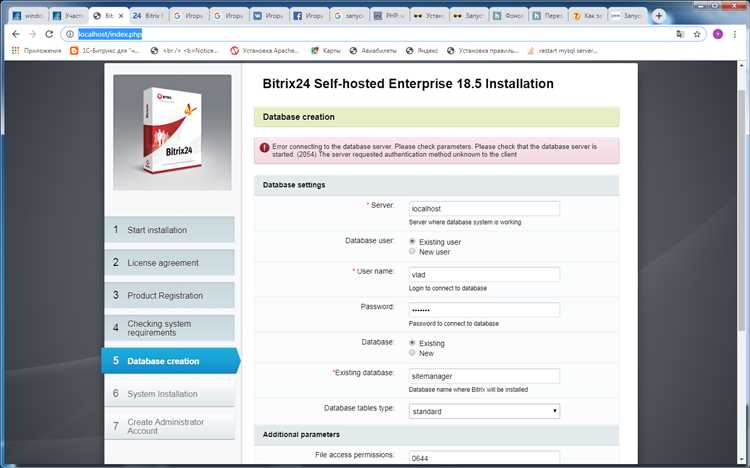
Task: Open site info icon in address bar
Action: [70, 34]
